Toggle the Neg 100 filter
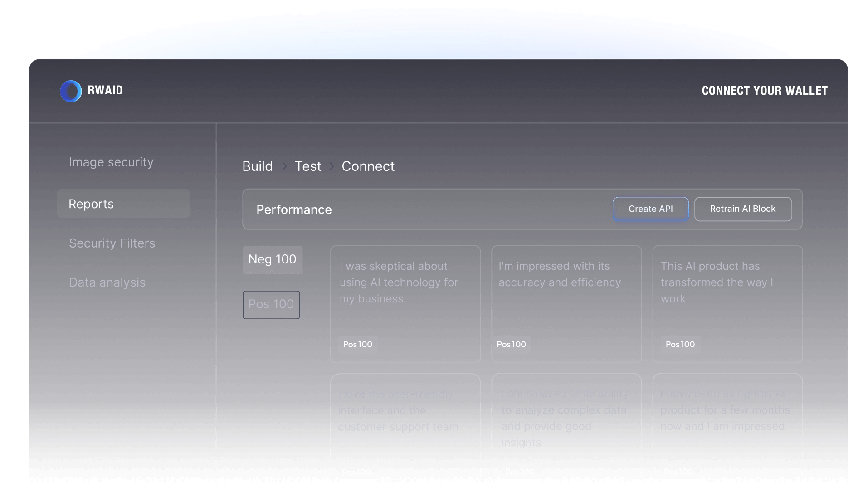Image resolution: width=868 pixels, height=487 pixels. coord(272,260)
